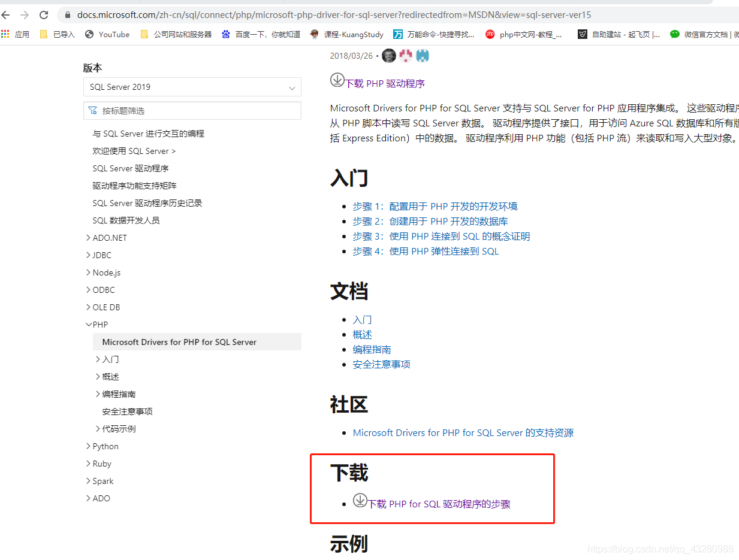Open the 公司网站和服务器 bookmark folder
Image resolution: width=739 pixels, height=560 pixels.
pos(176,34)
